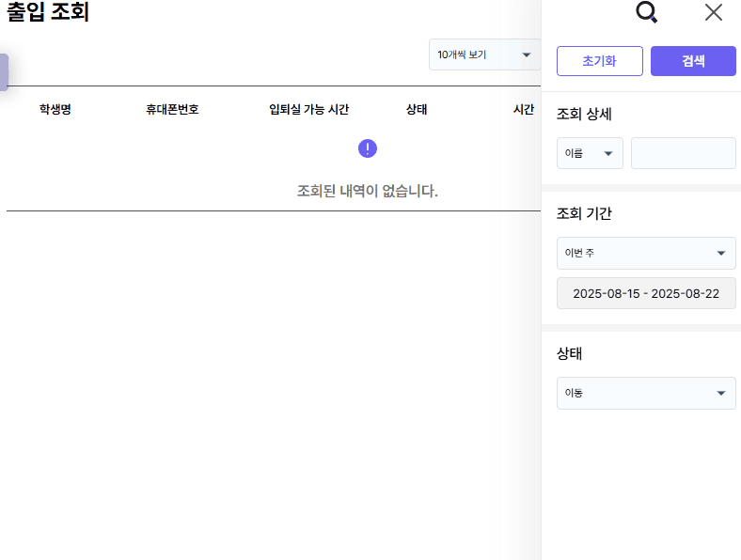The height and width of the screenshot is (560, 741).
Task: Open the 이름 search-type dropdown
Action: pyautogui.click(x=590, y=153)
